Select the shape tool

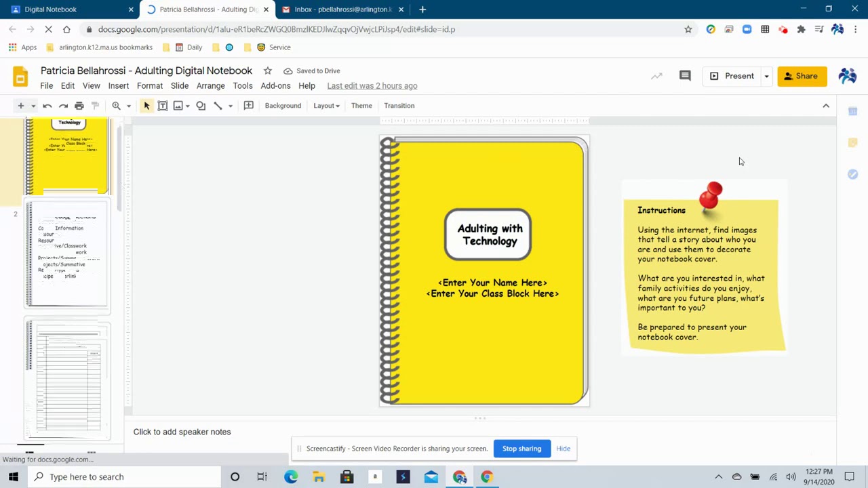coord(201,106)
